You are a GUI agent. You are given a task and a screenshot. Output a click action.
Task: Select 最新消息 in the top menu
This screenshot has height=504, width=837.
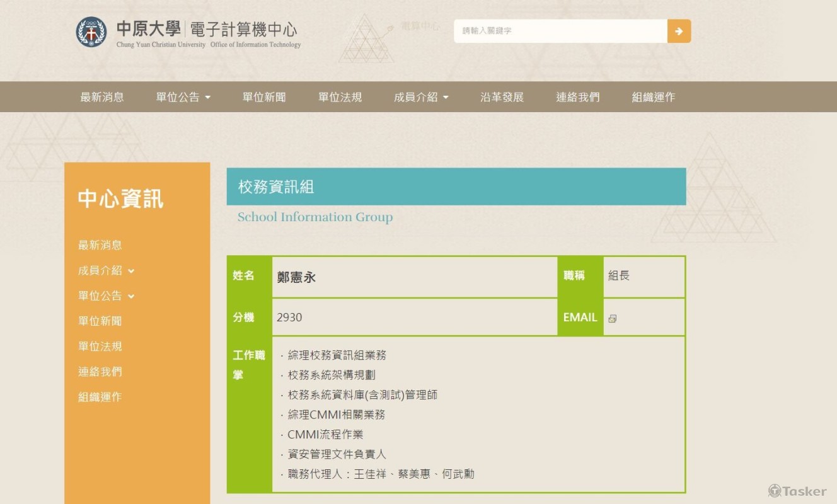[x=102, y=96]
